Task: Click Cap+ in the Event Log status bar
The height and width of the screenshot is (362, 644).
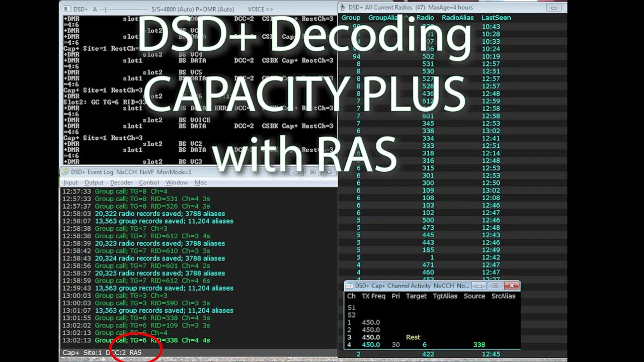Action: tap(70, 352)
